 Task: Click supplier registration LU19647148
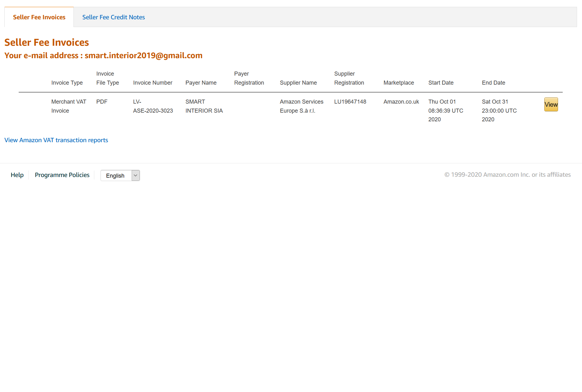pos(350,101)
